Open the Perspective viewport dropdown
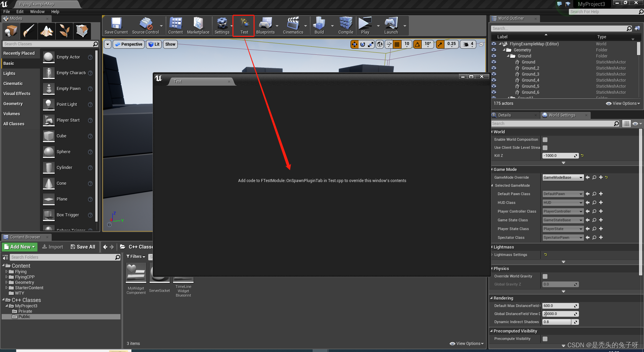This screenshot has width=644, height=352. [x=128, y=44]
